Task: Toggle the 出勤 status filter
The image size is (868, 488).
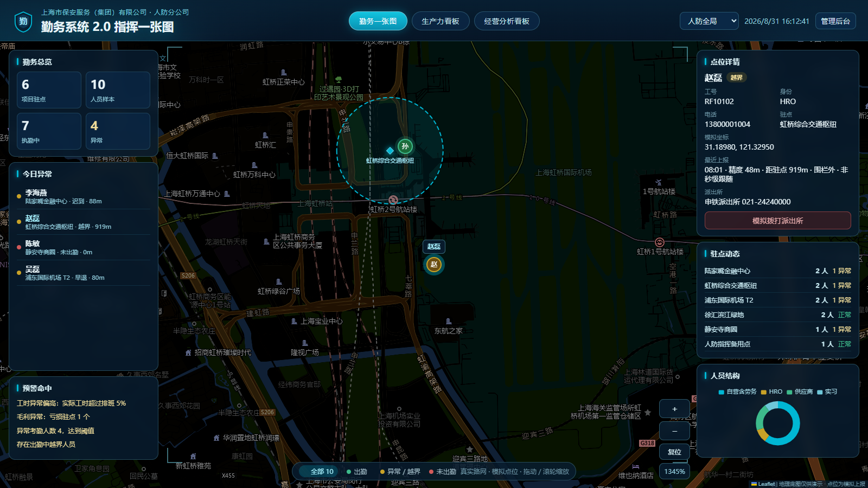Action: pyautogui.click(x=357, y=472)
